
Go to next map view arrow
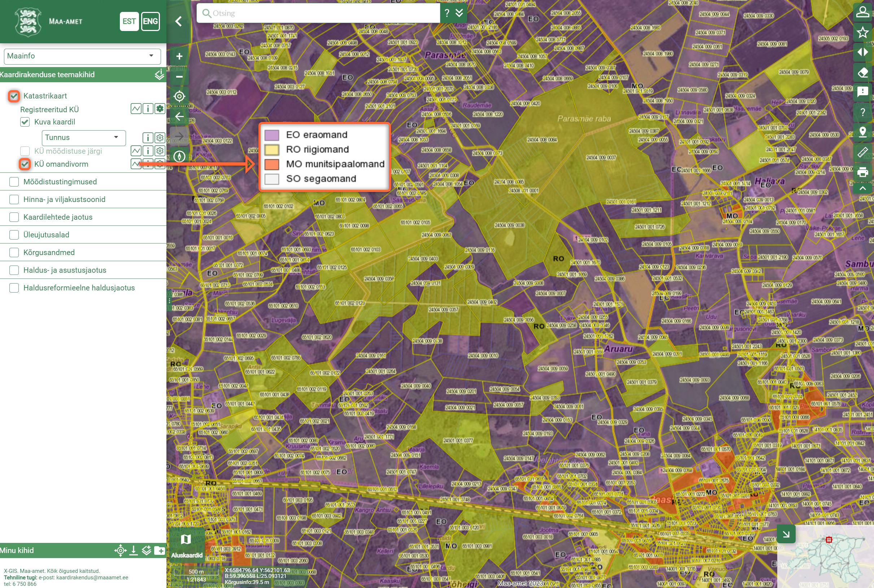tap(179, 136)
